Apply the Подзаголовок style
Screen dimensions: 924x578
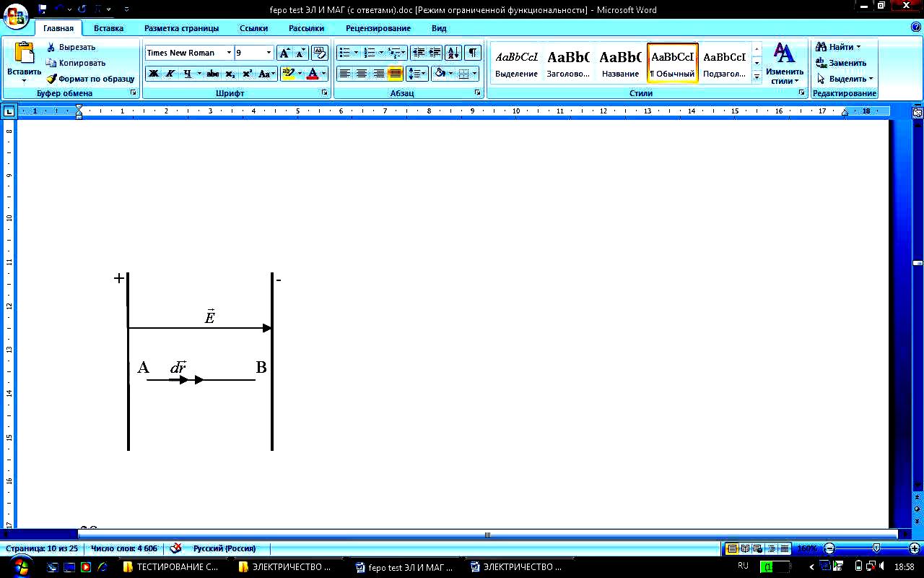[x=724, y=63]
